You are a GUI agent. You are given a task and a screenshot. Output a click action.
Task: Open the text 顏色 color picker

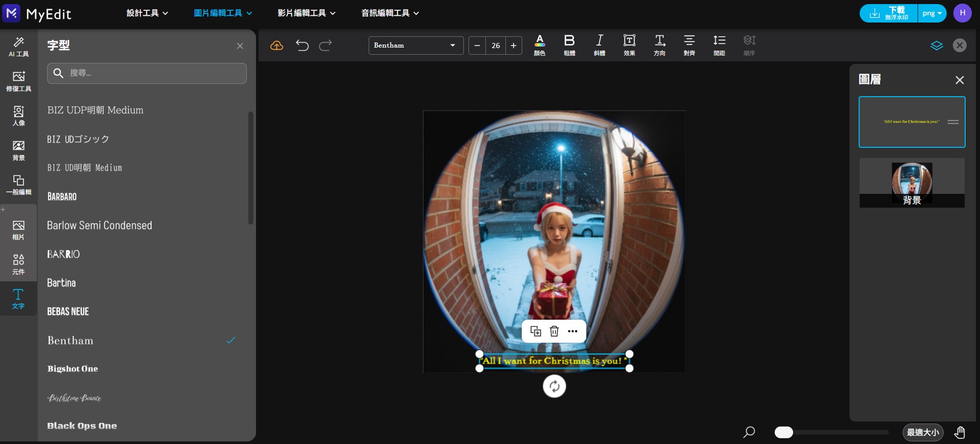pyautogui.click(x=540, y=45)
